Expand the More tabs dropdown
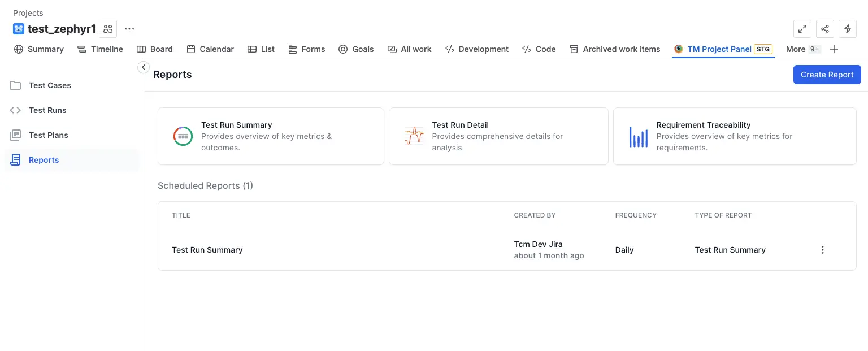The height and width of the screenshot is (351, 868). click(x=802, y=49)
